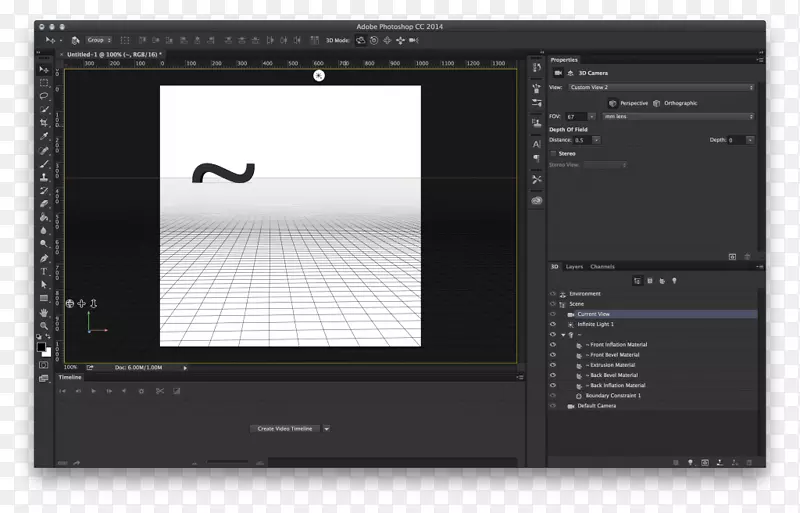Click the Perspective camera icon

pos(613,103)
